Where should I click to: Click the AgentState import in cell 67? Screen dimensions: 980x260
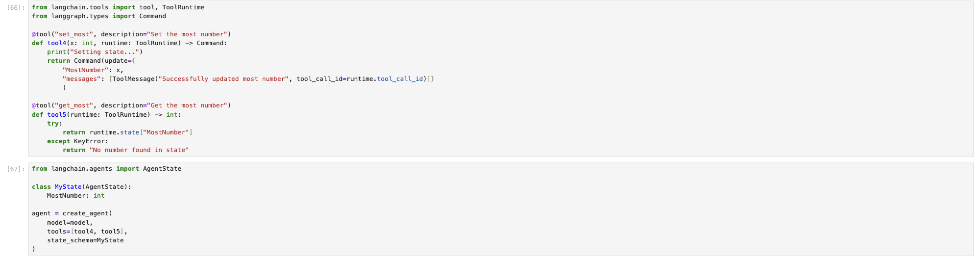(x=162, y=169)
